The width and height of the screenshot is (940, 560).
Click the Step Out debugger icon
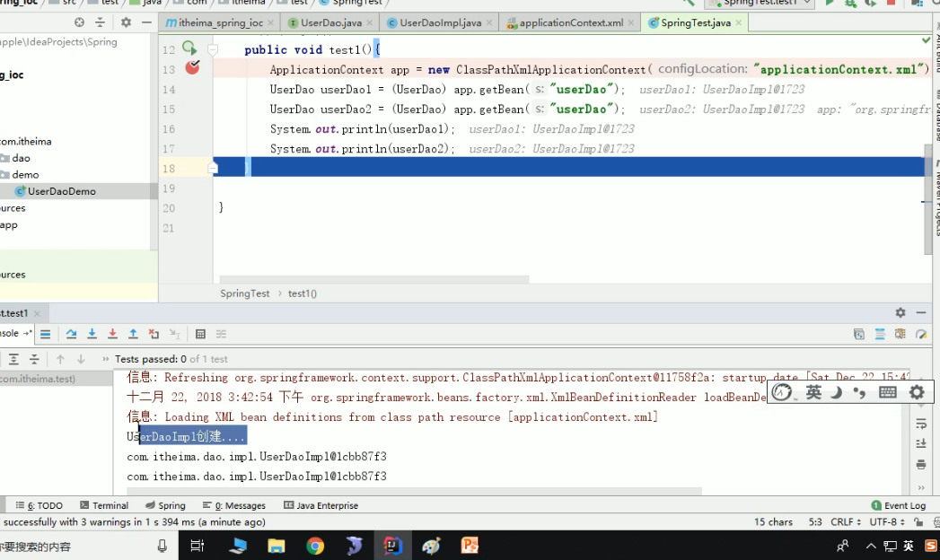pos(133,334)
